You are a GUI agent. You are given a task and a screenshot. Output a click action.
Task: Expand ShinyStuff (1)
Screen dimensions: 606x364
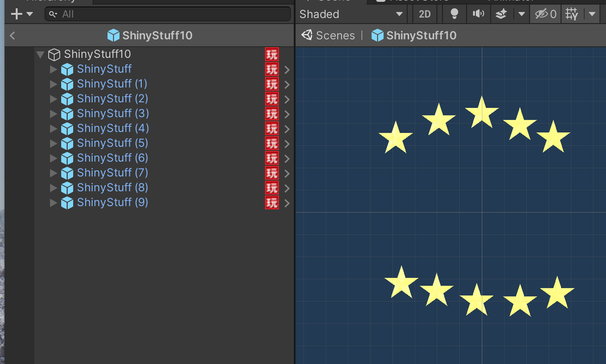click(x=53, y=84)
